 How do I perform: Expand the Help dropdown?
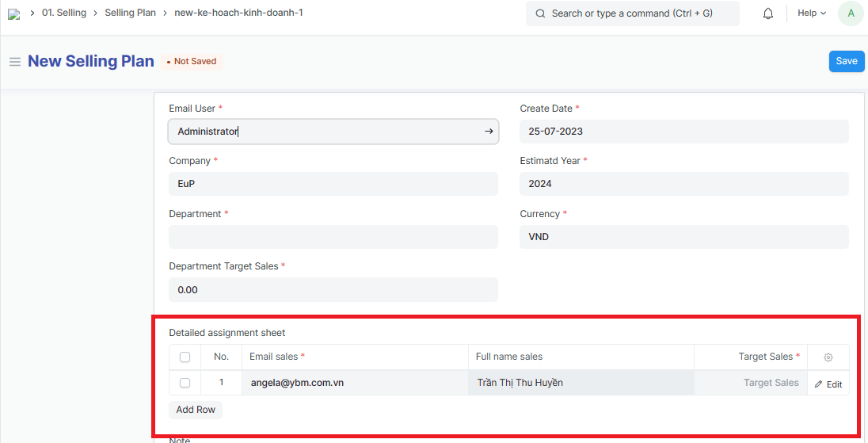(x=812, y=13)
